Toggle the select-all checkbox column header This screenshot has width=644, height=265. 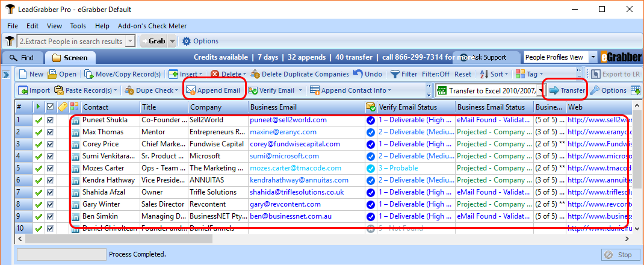[51, 107]
